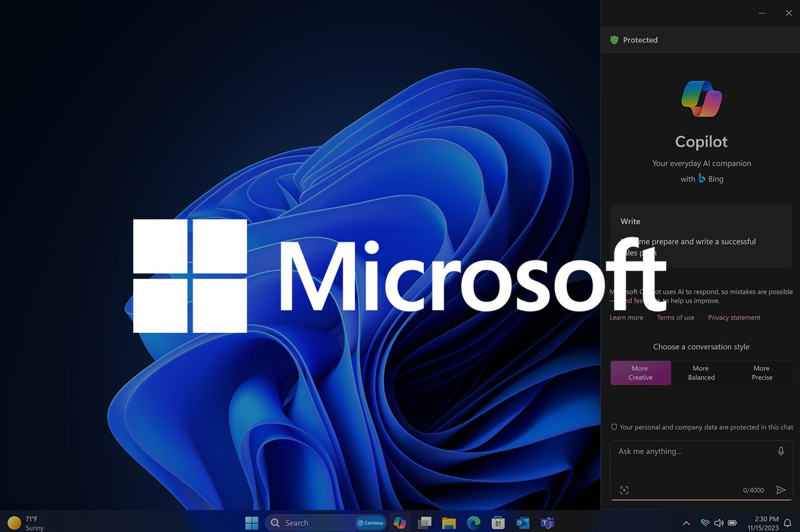Click the Bing logo under Copilot heading
This screenshot has width=800, height=532.
(702, 179)
